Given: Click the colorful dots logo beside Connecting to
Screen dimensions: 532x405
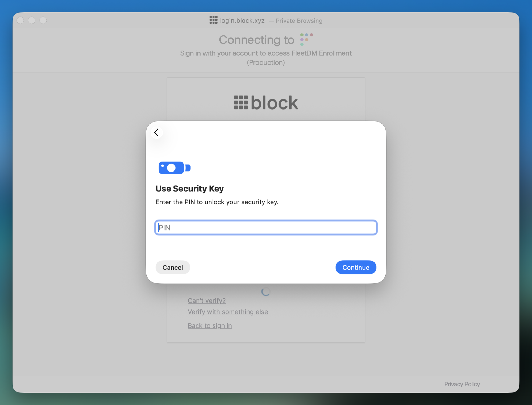Looking at the screenshot, I should tap(306, 39).
